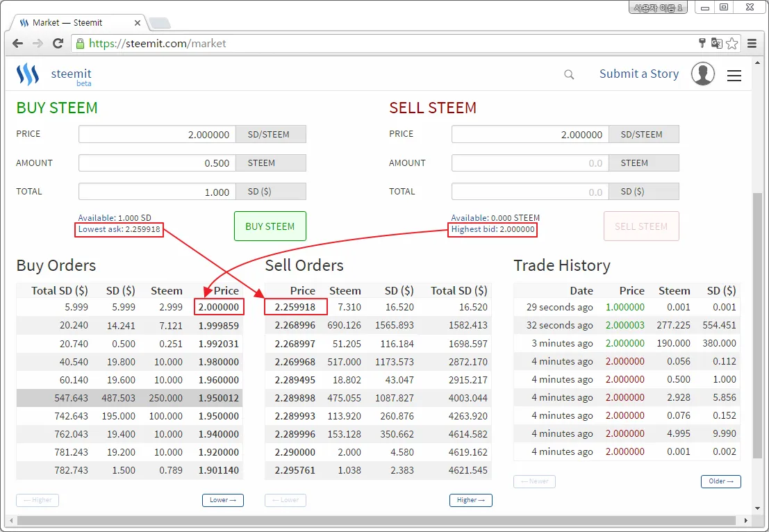This screenshot has height=532, width=769.
Task: Click Highest bid: 2.000000 link
Action: point(493,229)
